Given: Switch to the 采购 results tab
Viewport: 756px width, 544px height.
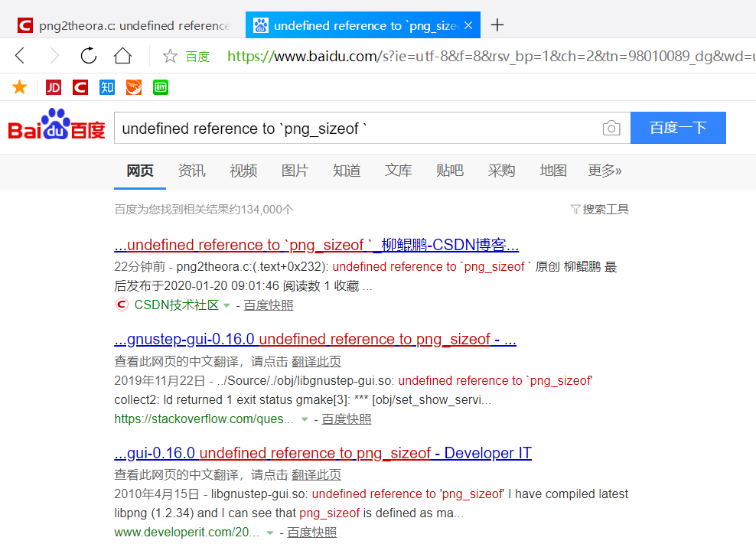Looking at the screenshot, I should click(501, 171).
